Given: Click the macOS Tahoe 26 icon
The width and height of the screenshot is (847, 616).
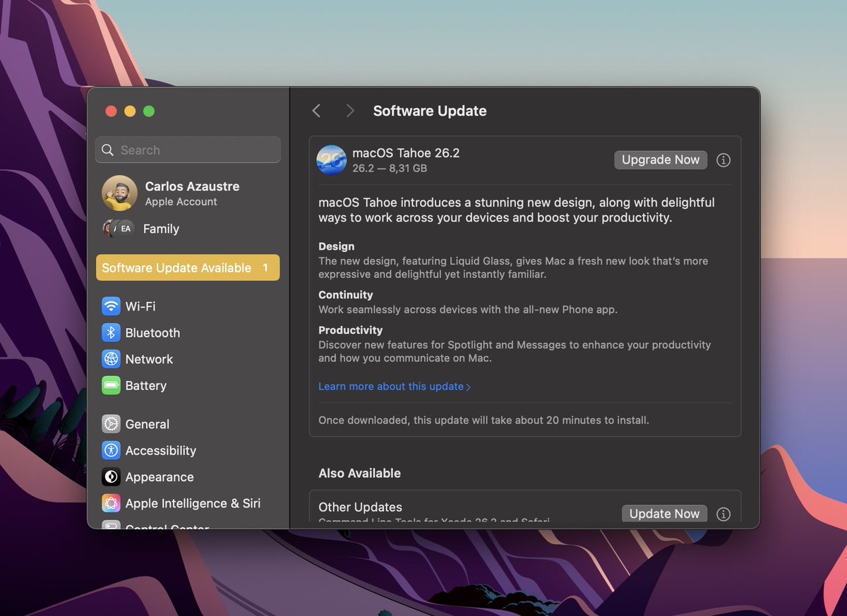Looking at the screenshot, I should (x=331, y=160).
